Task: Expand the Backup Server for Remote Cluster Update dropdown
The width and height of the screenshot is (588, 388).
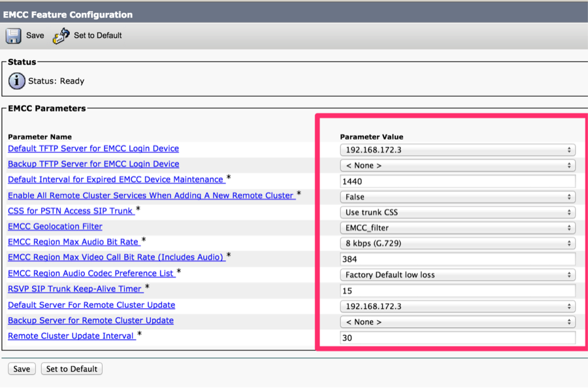Action: [x=457, y=322]
